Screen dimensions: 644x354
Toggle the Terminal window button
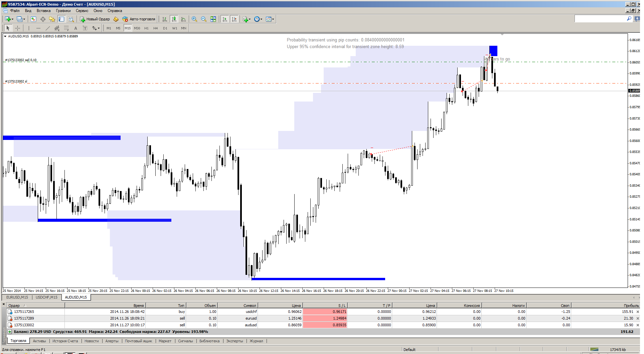tap(61, 19)
